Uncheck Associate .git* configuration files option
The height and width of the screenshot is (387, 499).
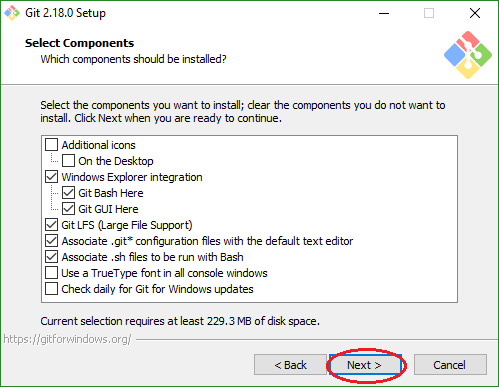pyautogui.click(x=51, y=241)
